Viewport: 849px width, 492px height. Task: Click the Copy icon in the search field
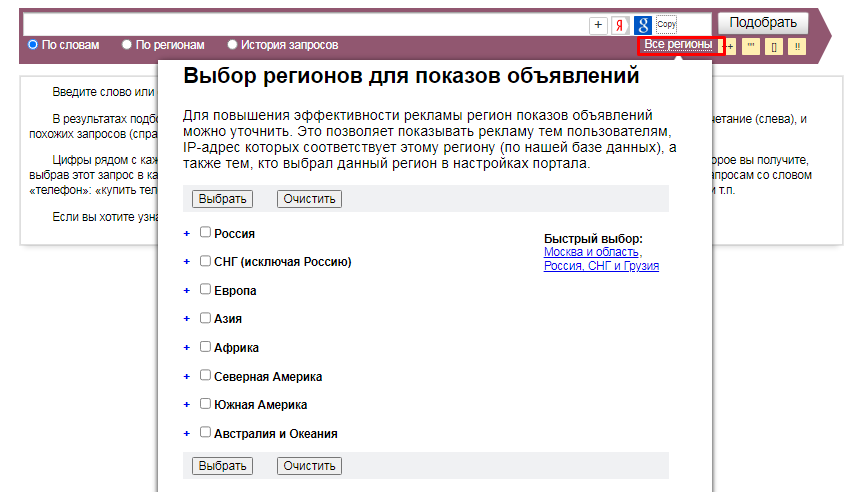tap(667, 24)
